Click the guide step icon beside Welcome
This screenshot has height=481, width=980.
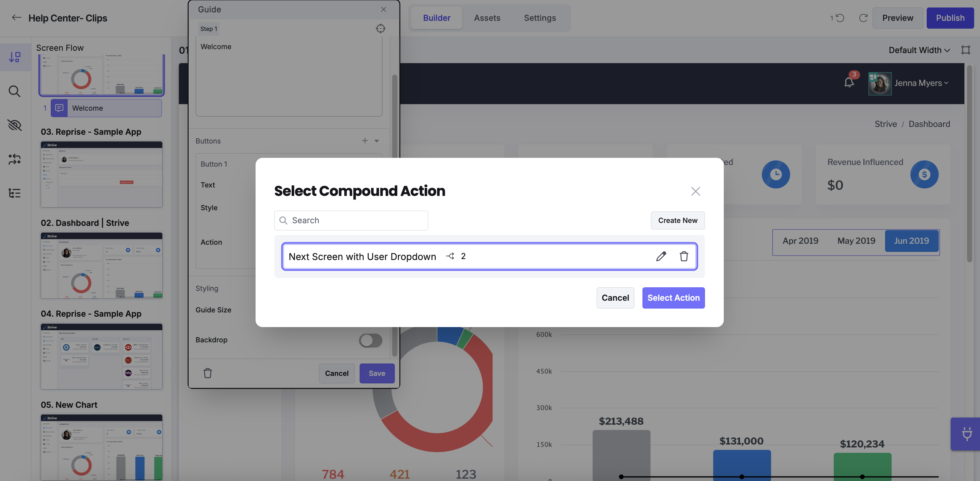(x=60, y=108)
